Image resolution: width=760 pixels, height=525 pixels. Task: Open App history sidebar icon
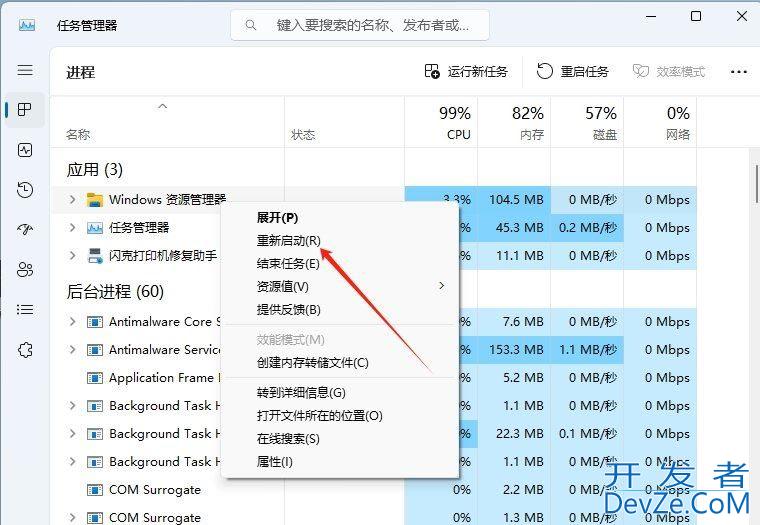point(25,190)
